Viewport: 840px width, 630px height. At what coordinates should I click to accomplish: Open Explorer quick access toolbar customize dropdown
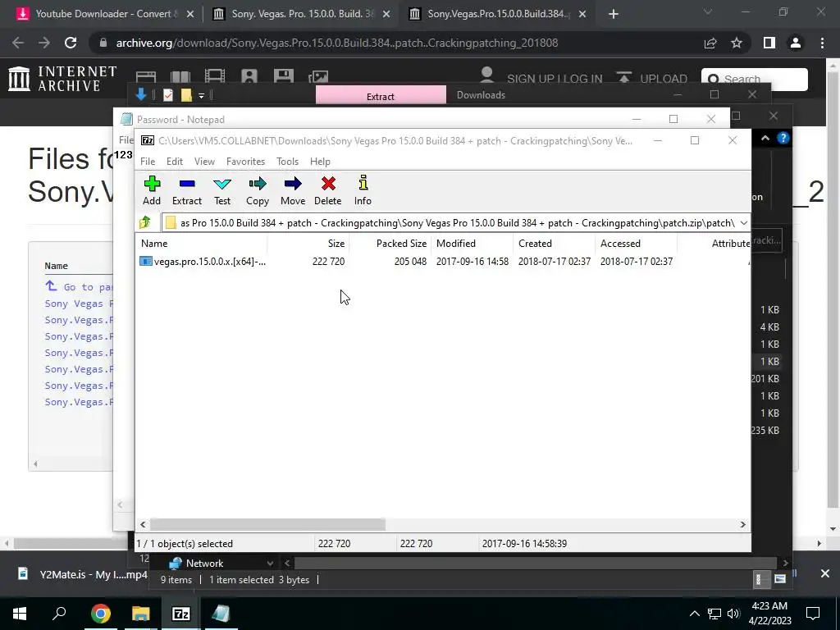point(201,95)
